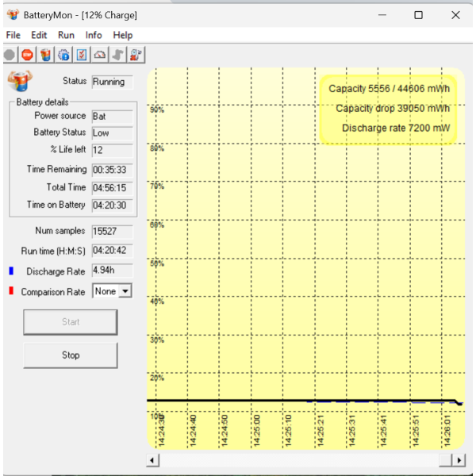Click the 90% axis label on chart
The image size is (476, 476).
[157, 110]
